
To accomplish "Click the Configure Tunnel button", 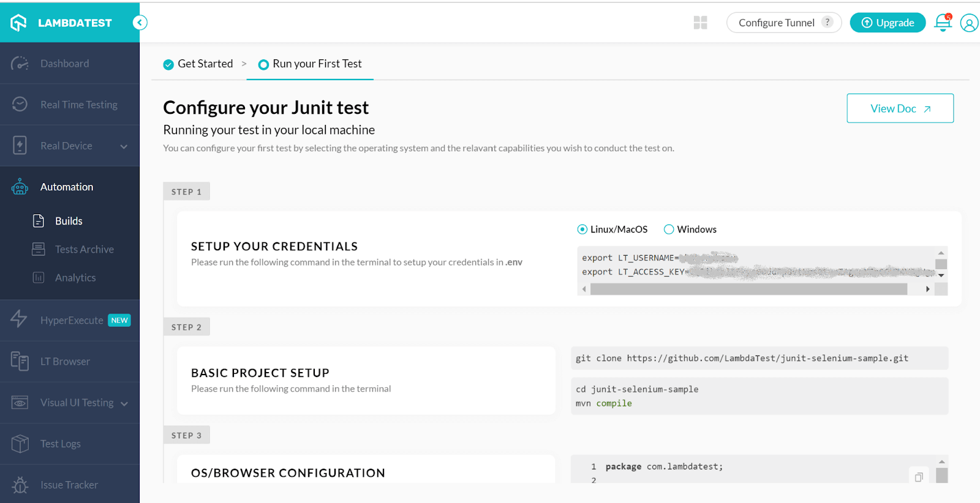I will point(776,23).
